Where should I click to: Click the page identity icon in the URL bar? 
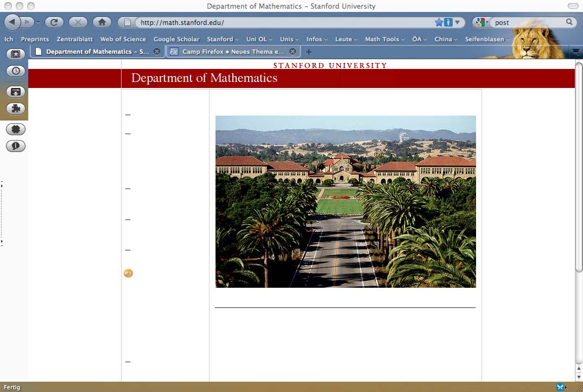click(x=128, y=22)
